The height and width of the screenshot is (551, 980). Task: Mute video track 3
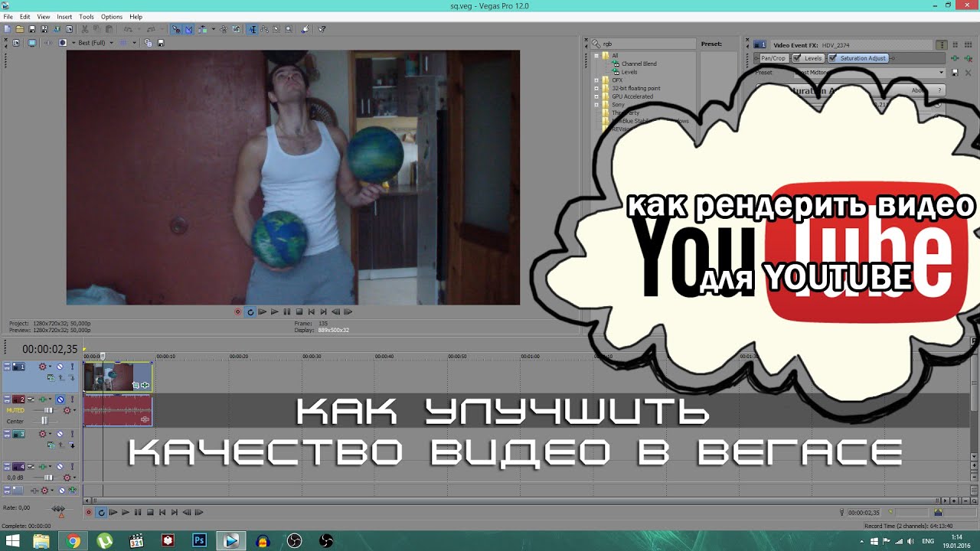60,434
